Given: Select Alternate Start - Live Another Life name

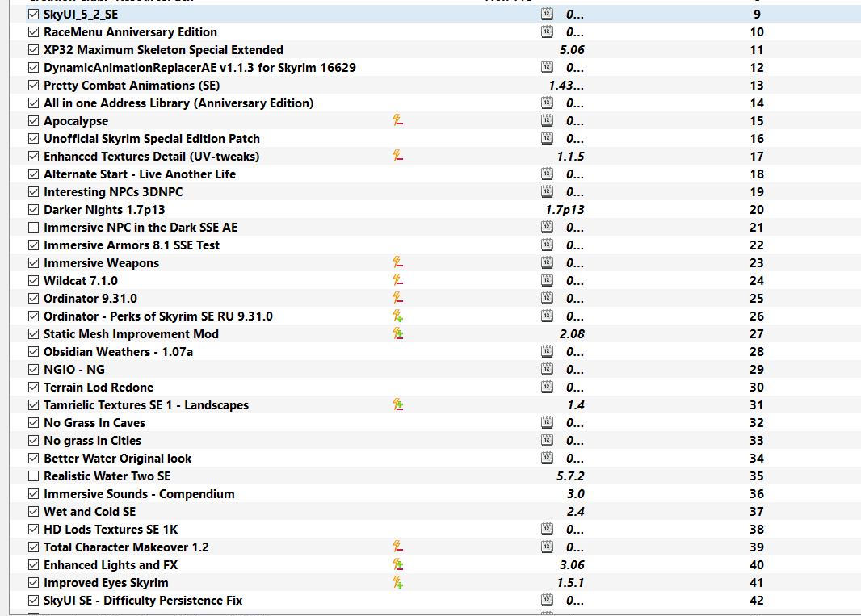Looking at the screenshot, I should pos(140,174).
